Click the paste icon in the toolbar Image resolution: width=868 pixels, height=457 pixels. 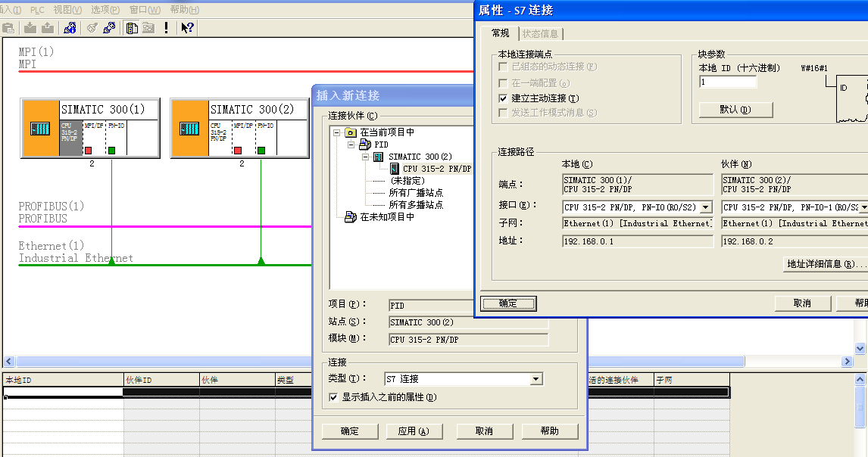tap(8, 28)
